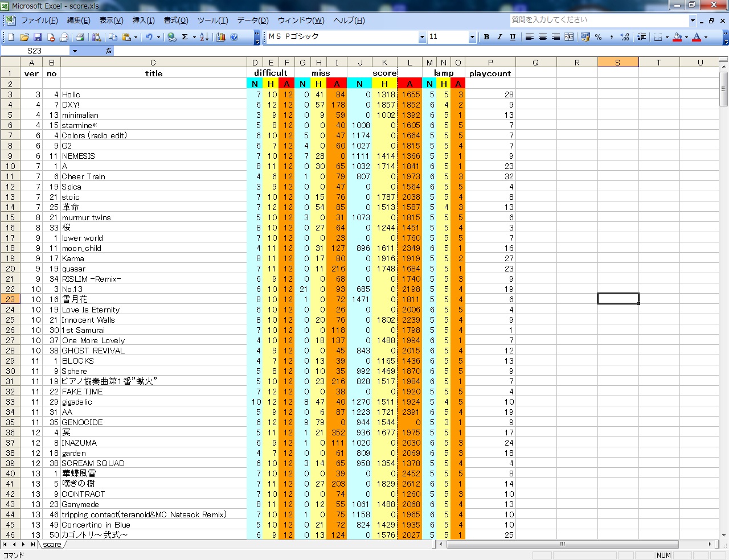Open the 挿入(I) menu
Image resolution: width=729 pixels, height=560 pixels.
point(144,20)
